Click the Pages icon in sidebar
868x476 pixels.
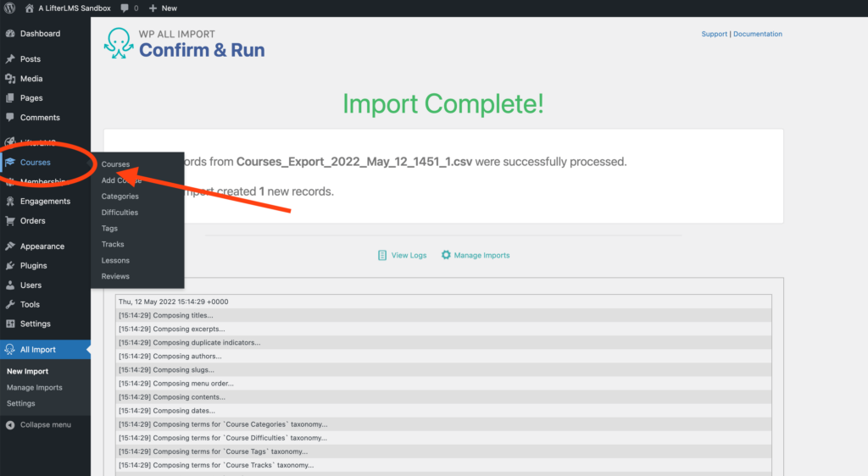[10, 98]
